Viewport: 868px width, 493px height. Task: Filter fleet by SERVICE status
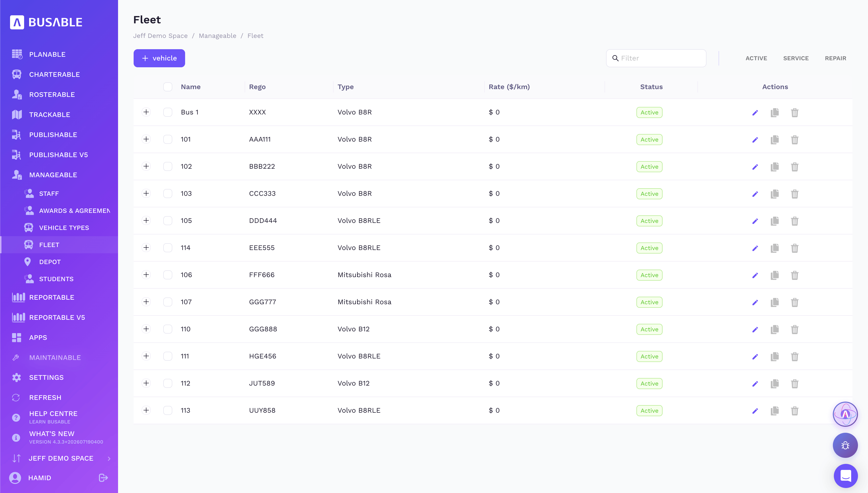[x=796, y=58]
